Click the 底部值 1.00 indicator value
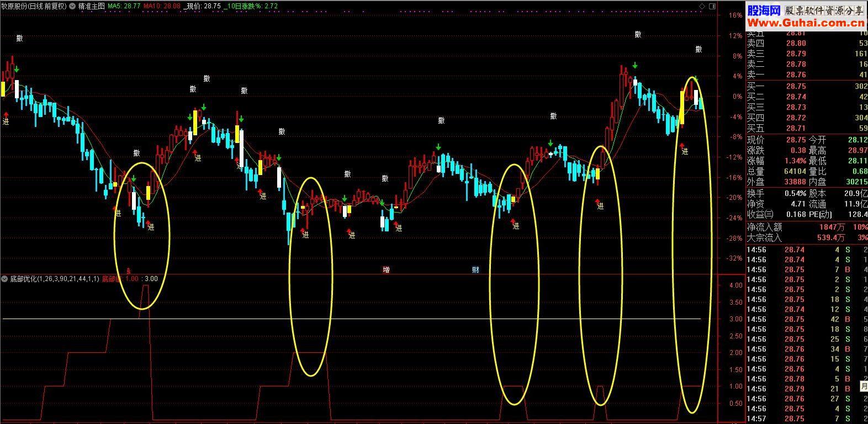The height and width of the screenshot is (424, 868). [121, 279]
